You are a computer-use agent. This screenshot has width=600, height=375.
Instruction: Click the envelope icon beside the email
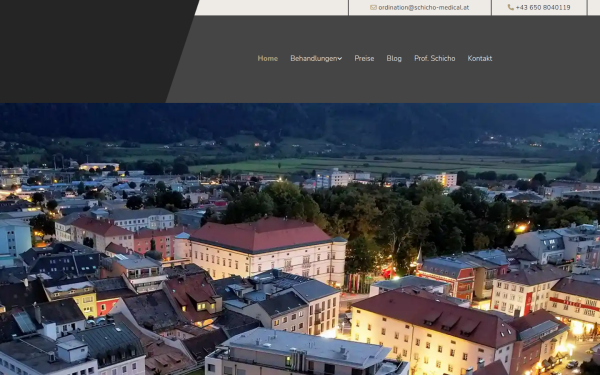373,7
